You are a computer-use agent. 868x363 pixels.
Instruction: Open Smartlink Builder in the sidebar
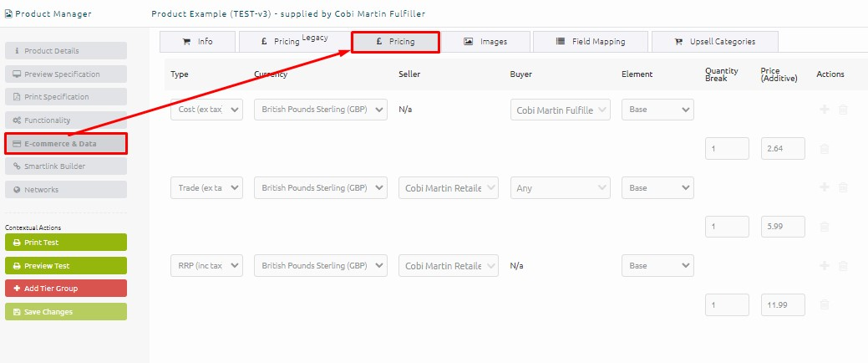66,166
